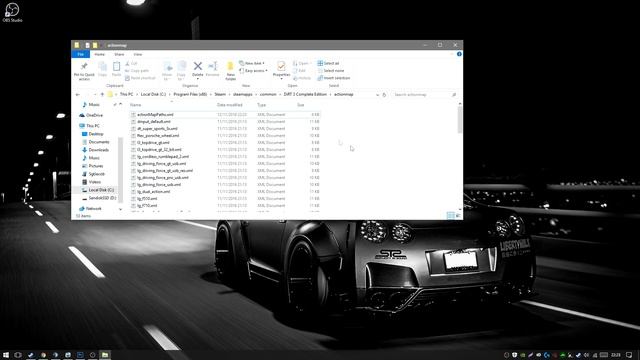Open Task View on the taskbar

[x=18, y=355]
